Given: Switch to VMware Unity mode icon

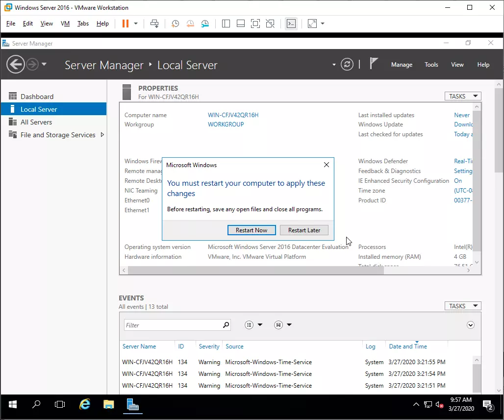Looking at the screenshot, I should (270, 24).
